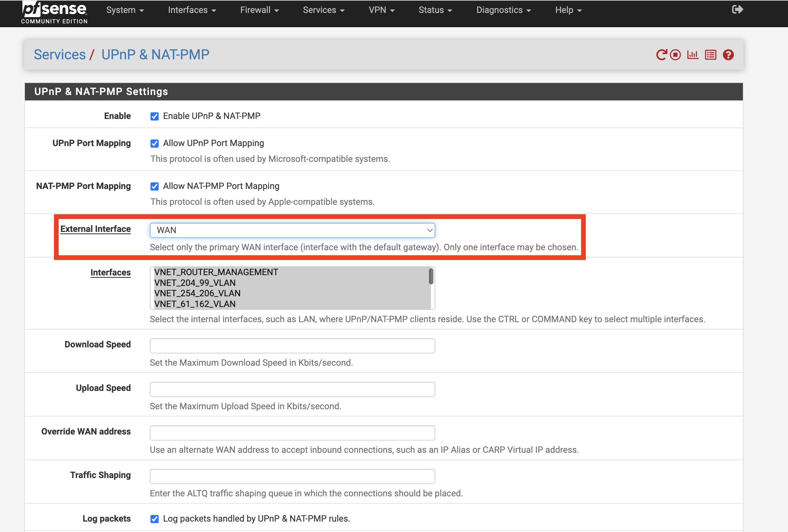Disable Allow UPnP Port Mapping checkbox
The height and width of the screenshot is (532, 788).
155,143
